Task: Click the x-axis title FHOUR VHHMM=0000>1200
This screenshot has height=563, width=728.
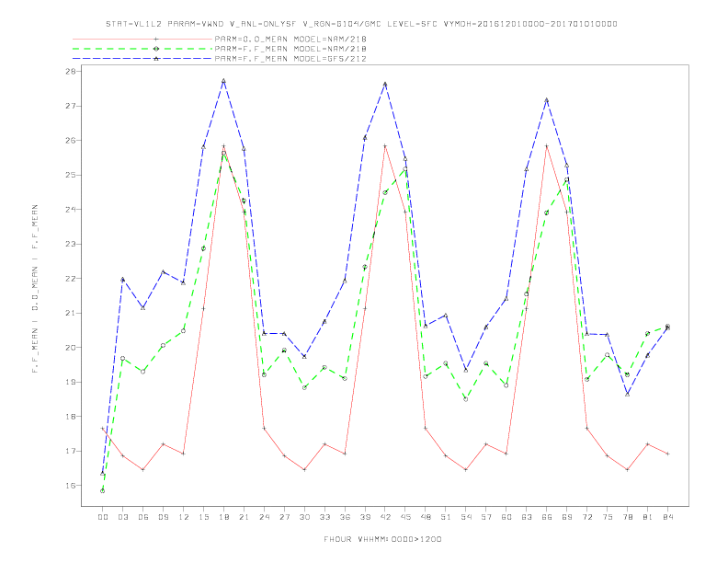Action: coord(382,539)
